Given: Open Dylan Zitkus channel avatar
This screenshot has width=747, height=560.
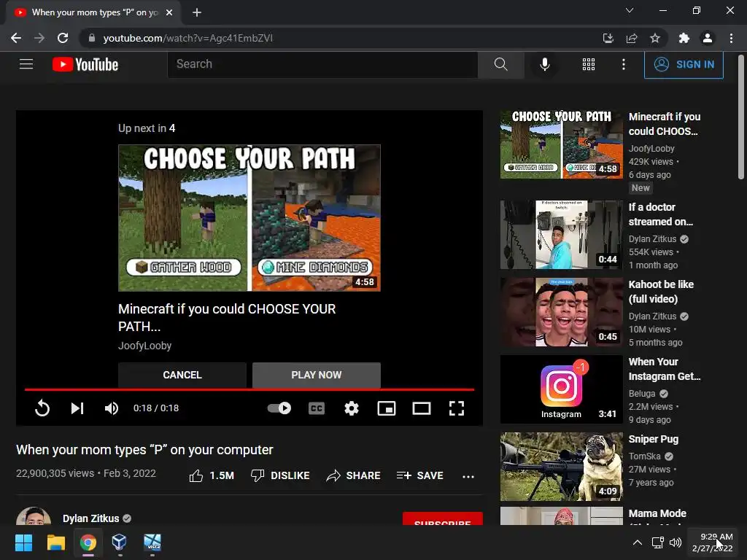Looking at the screenshot, I should click(34, 517).
